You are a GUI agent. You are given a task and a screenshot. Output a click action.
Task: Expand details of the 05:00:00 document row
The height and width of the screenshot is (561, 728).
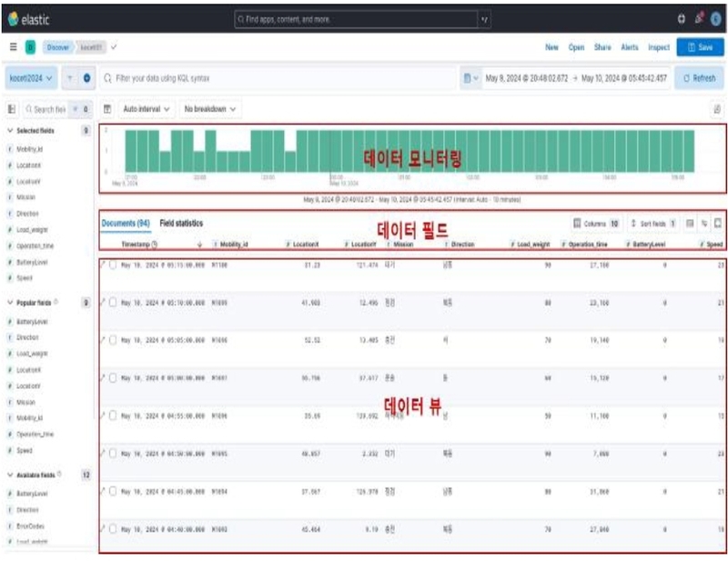103,377
